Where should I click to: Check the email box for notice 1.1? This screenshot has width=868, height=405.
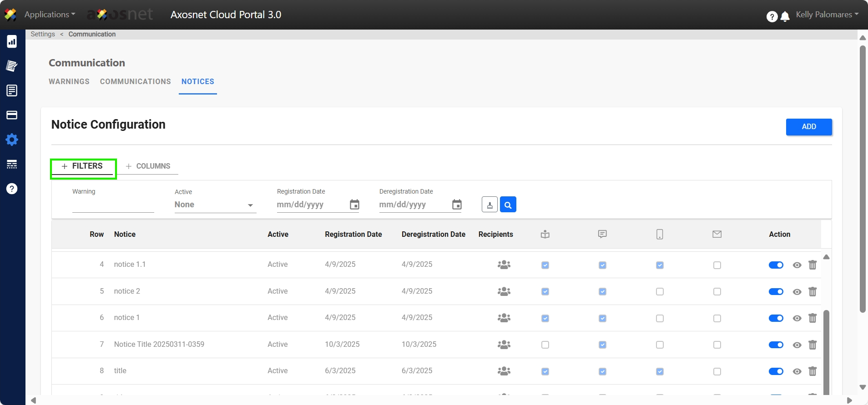[717, 265]
